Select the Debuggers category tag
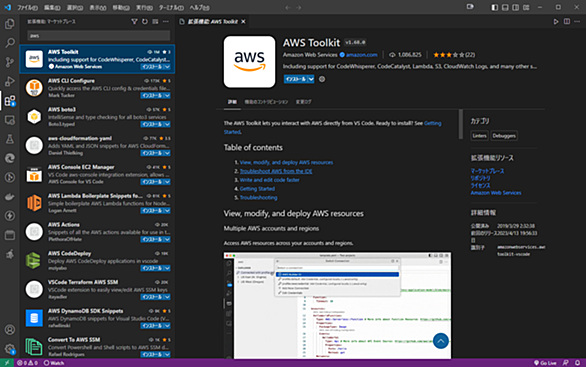The height and width of the screenshot is (367, 586). coord(504,136)
